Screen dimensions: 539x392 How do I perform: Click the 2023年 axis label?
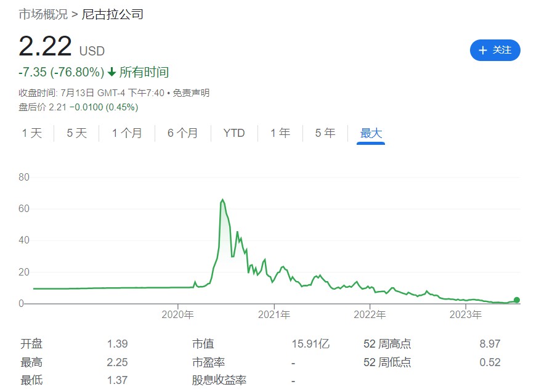pyautogui.click(x=466, y=314)
